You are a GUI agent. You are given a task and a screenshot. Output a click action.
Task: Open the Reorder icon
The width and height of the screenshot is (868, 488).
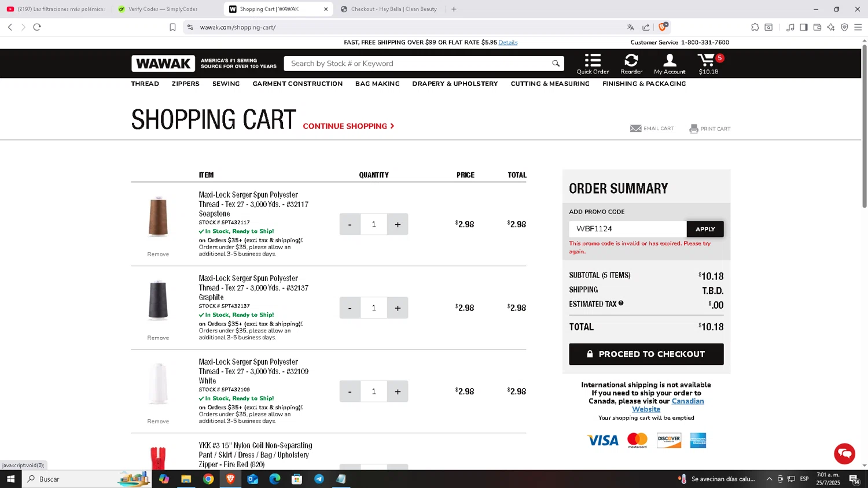pyautogui.click(x=631, y=64)
